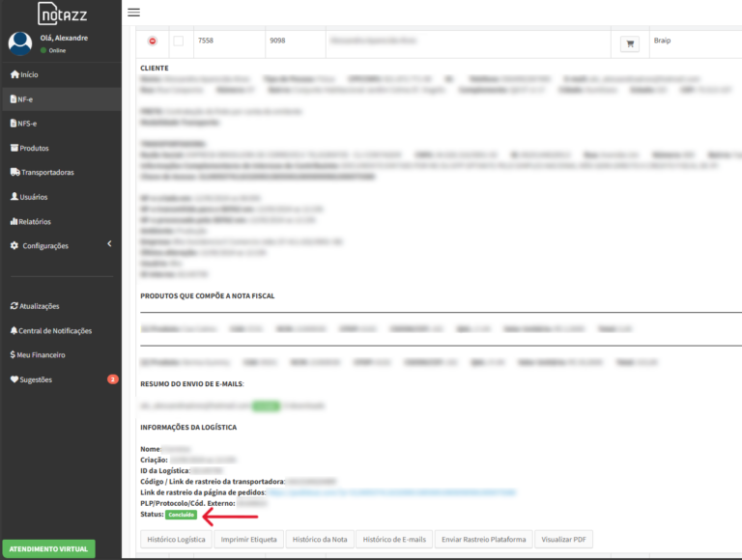Expand the Configurações submenu chevron
742x560 pixels.
coord(109,244)
